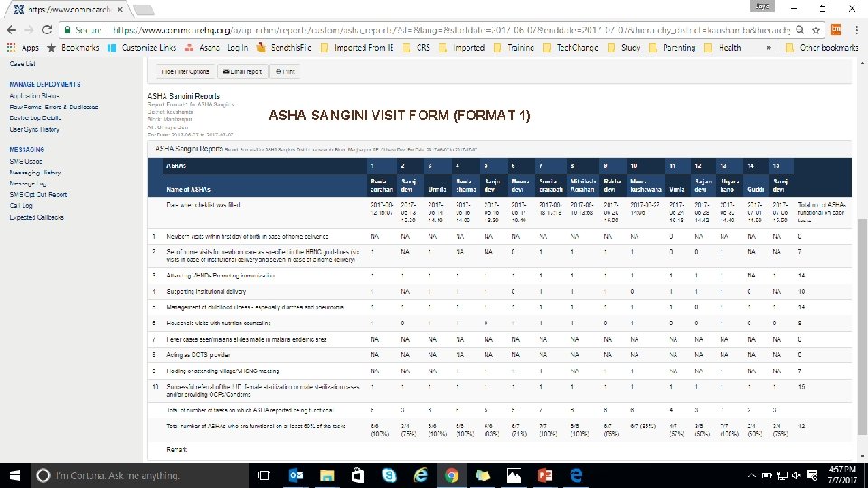Open Call Log link in sidebar
Viewport: 868px width, 488px height.
click(21, 205)
